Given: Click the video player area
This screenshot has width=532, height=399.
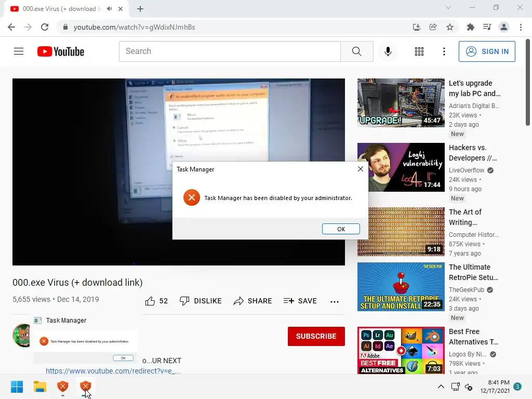Looking at the screenshot, I should 179,171.
